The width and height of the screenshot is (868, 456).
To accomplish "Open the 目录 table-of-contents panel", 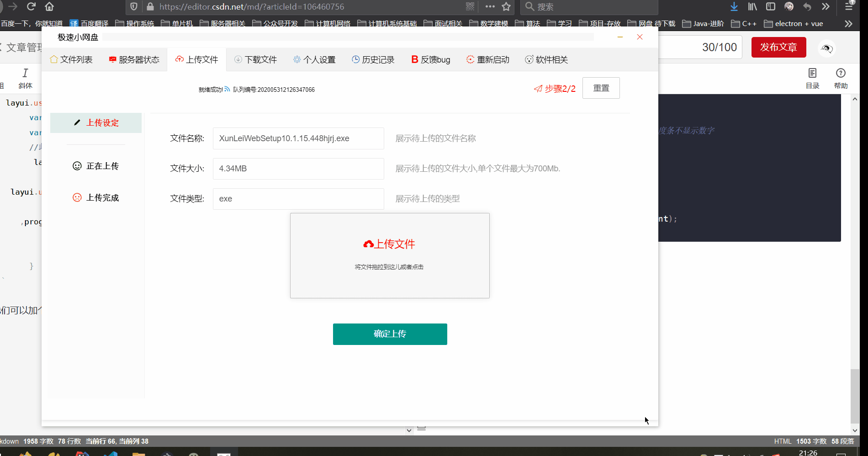I will pos(812,77).
